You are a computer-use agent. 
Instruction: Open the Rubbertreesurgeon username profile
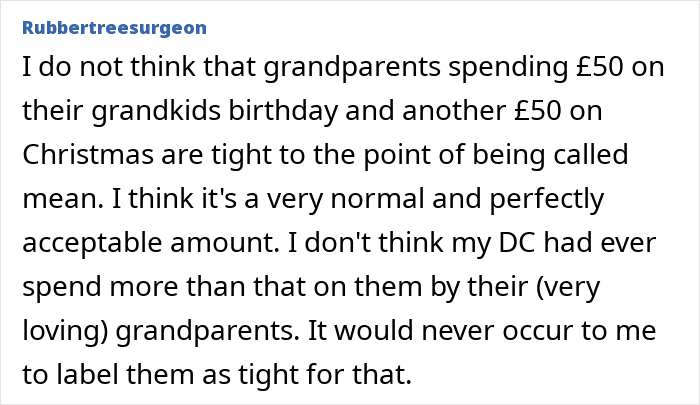tap(103, 18)
